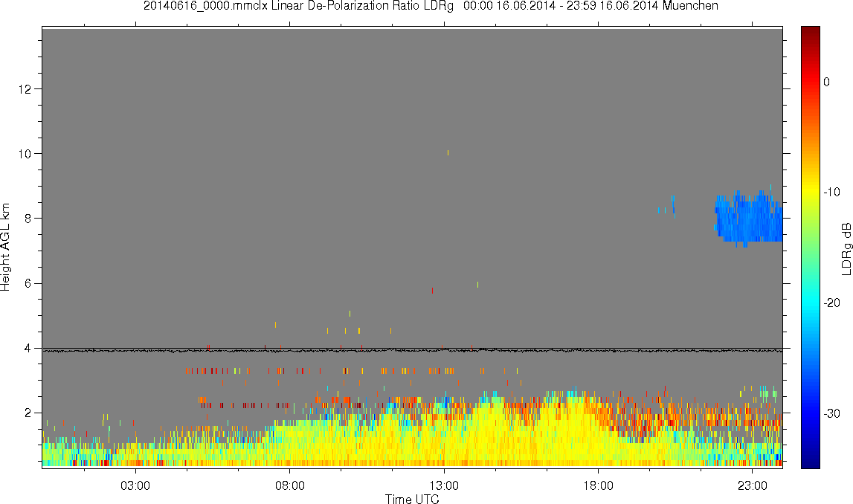Click the height tick label 4
This screenshot has width=853, height=504.
click(28, 349)
